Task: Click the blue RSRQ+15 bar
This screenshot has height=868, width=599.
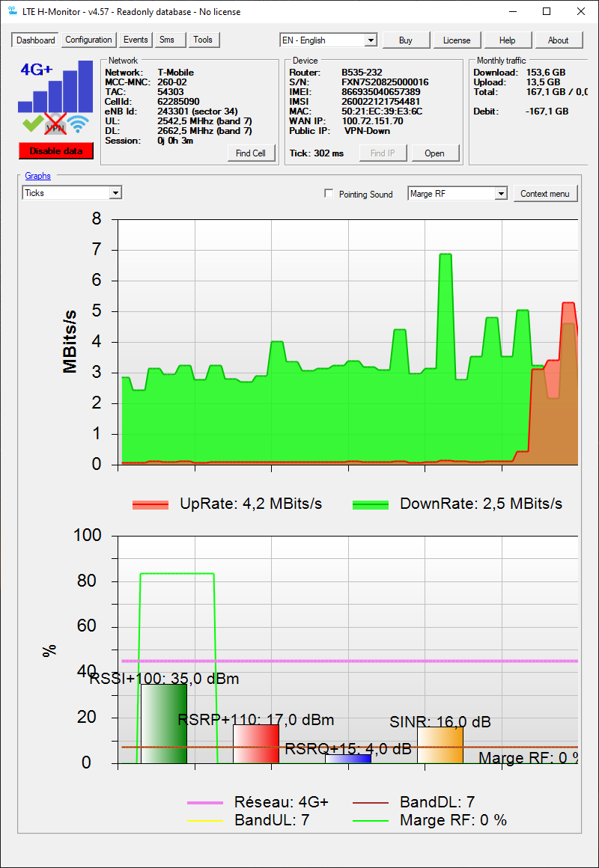Action: tap(348, 759)
